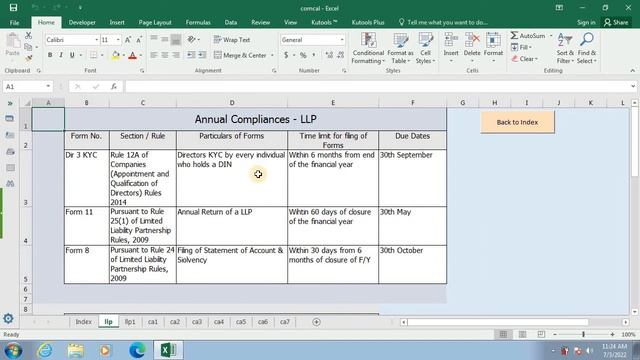This screenshot has width=640, height=360.
Task: Click the Insert Function fx icon
Action: click(x=114, y=87)
